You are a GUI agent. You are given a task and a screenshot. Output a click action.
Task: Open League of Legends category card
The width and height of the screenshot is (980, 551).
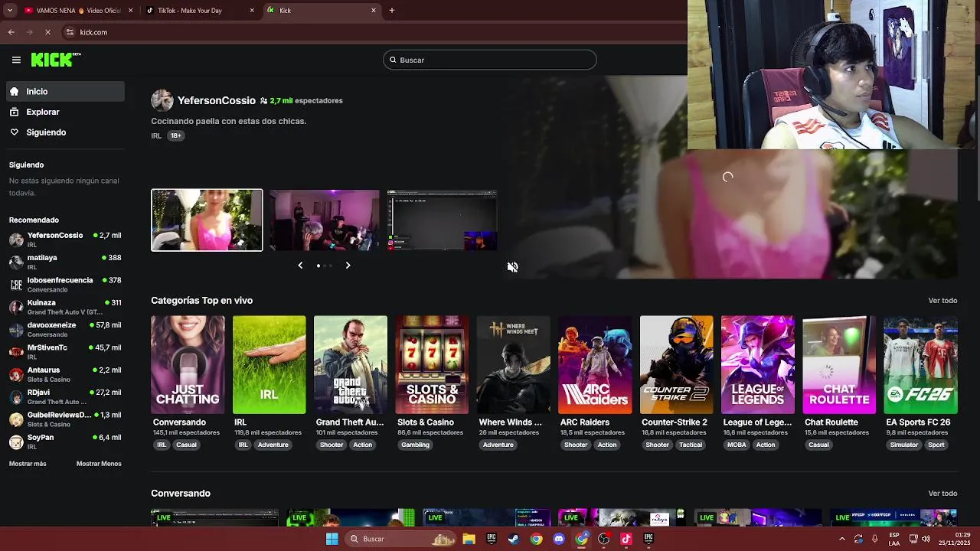pyautogui.click(x=758, y=364)
